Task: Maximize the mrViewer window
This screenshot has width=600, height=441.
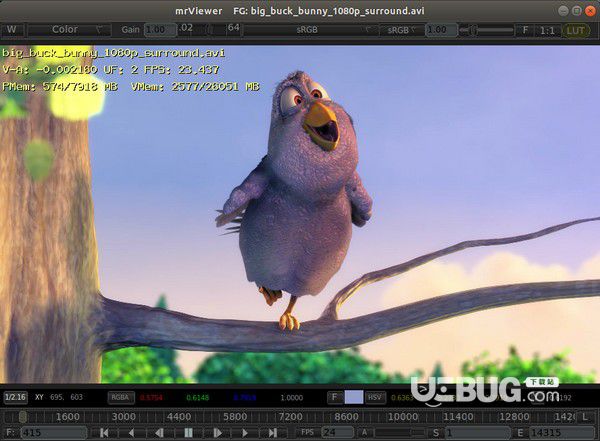Action: pos(577,11)
